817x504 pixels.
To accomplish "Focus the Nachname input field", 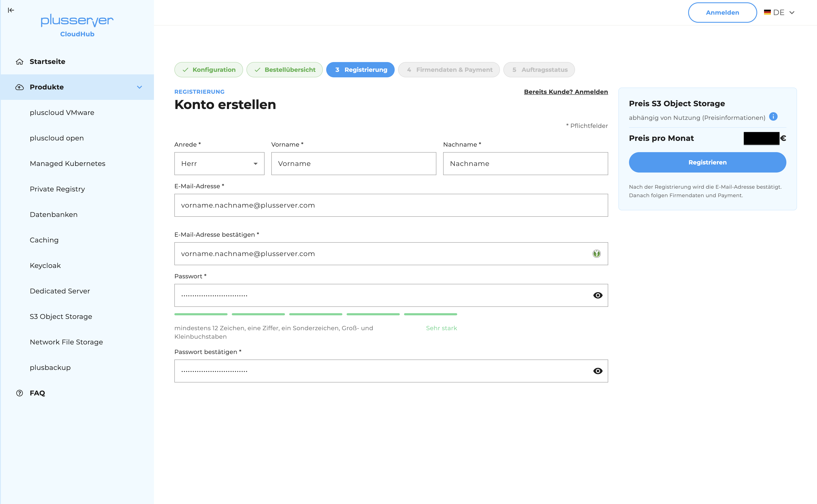I will 525,164.
